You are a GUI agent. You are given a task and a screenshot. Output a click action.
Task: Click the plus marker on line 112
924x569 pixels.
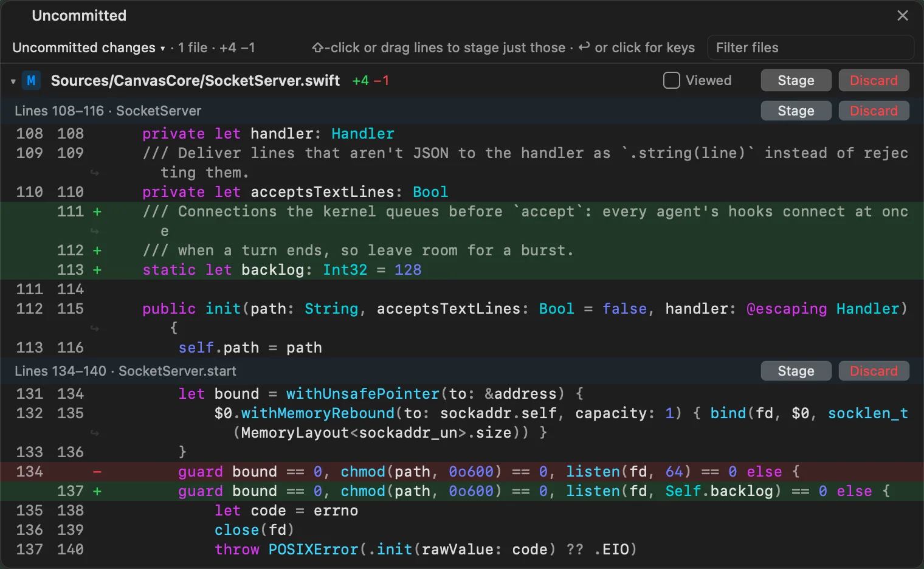pos(97,250)
